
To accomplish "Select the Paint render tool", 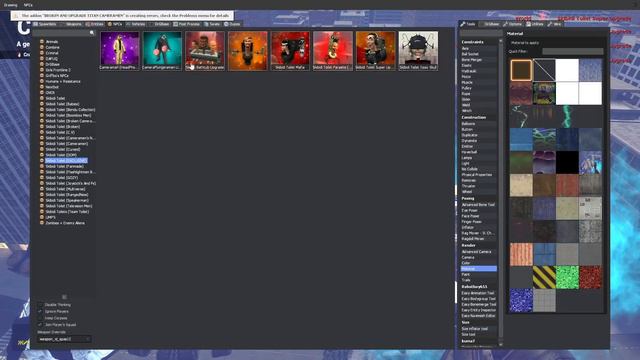I will point(466,274).
